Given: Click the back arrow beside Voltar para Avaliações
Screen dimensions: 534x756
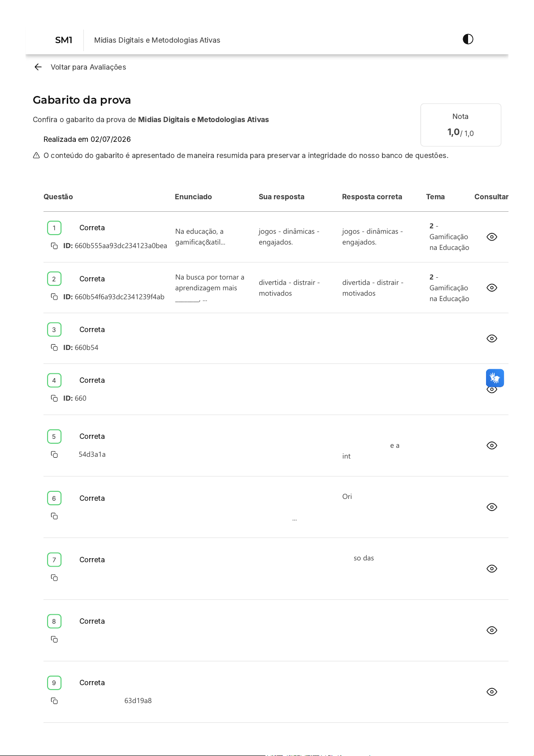Looking at the screenshot, I should pos(38,67).
